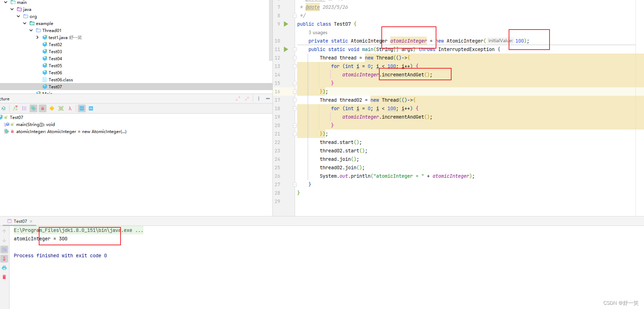Click java.exe command line in console

pyautogui.click(x=79, y=230)
